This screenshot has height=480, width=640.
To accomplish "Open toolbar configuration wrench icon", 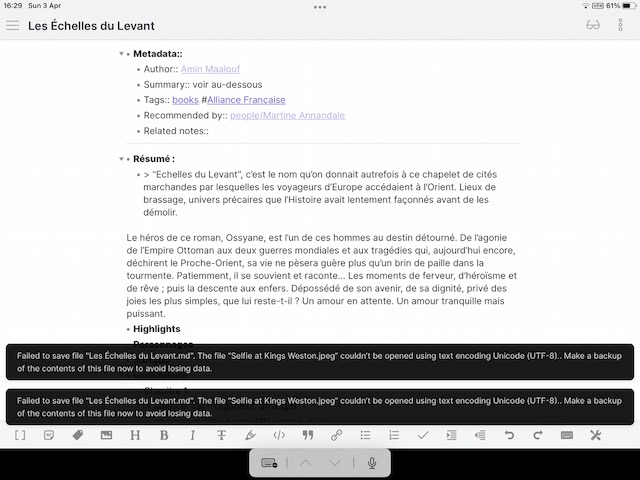I will 596,435.
